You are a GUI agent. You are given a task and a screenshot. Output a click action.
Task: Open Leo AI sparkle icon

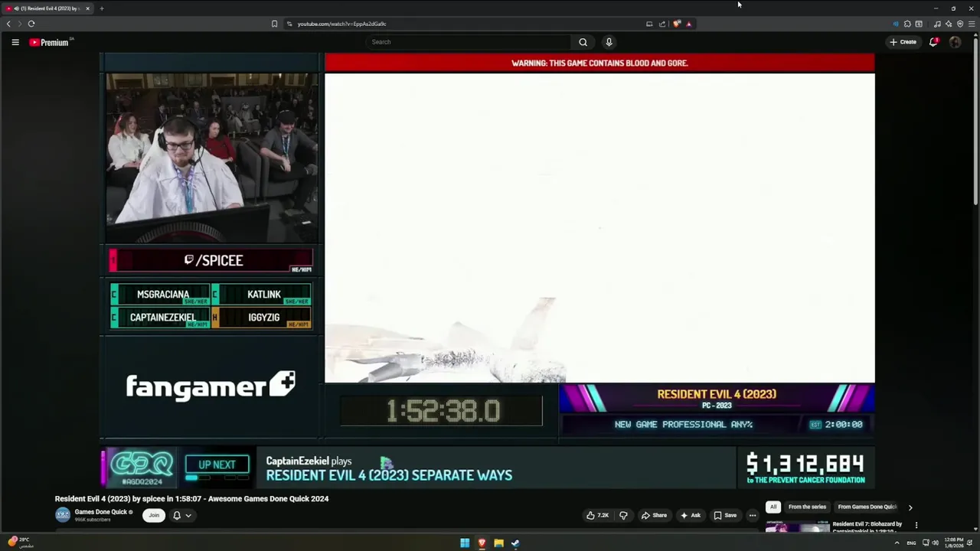point(949,24)
